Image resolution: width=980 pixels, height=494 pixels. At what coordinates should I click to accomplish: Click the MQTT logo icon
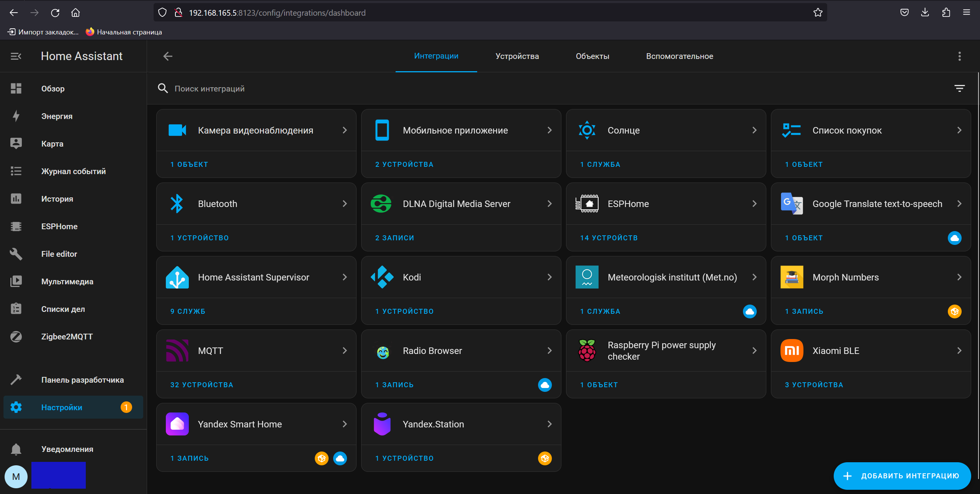pyautogui.click(x=177, y=351)
